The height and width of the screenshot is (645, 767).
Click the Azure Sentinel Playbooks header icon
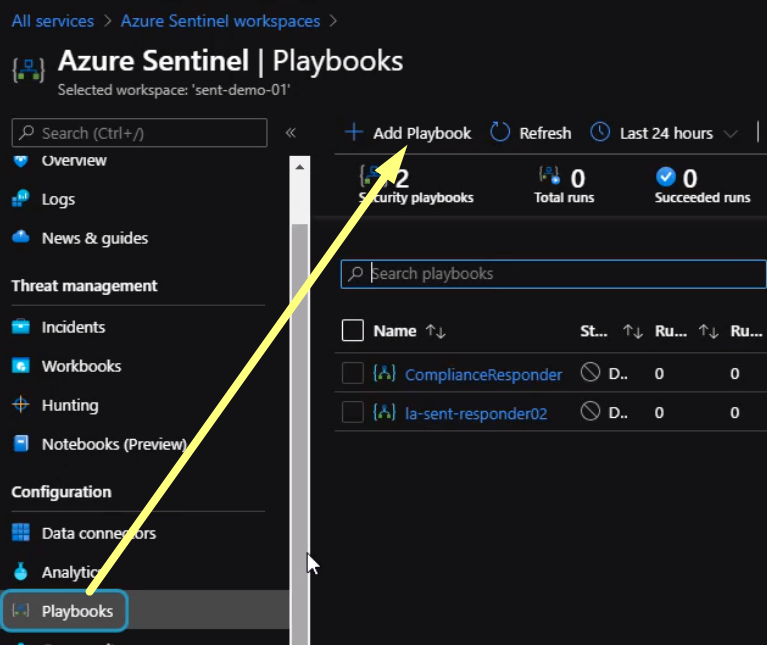(28, 69)
